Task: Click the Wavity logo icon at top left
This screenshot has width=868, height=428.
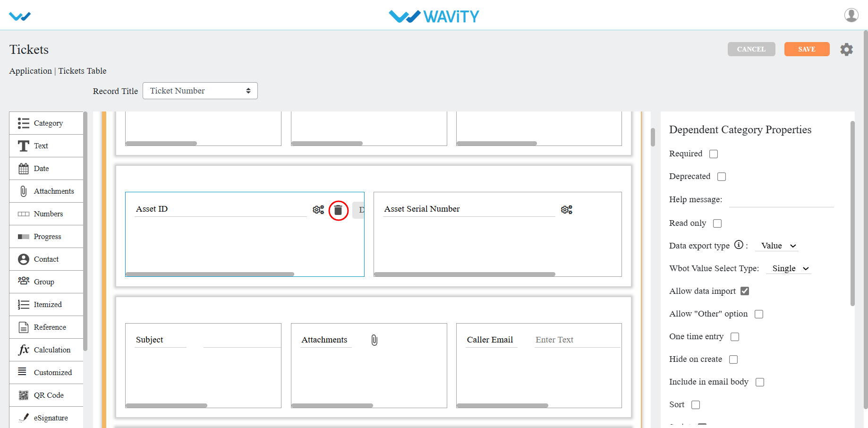Action: (20, 16)
